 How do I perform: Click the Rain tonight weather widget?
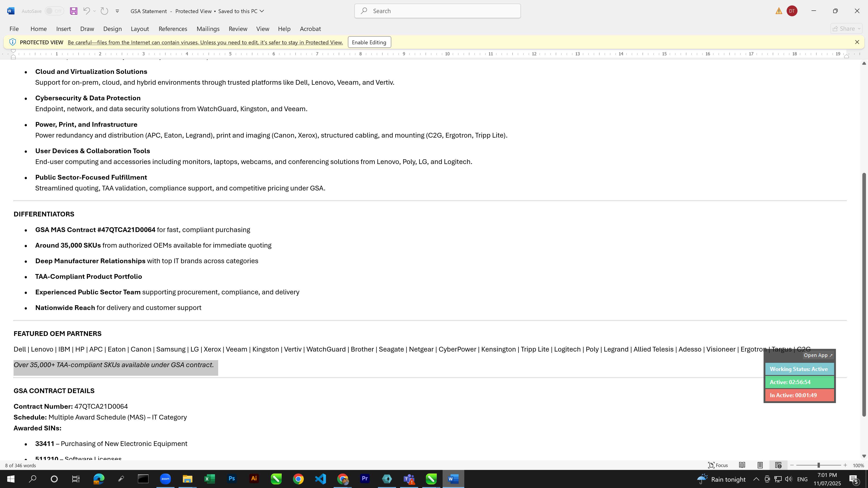tap(721, 479)
